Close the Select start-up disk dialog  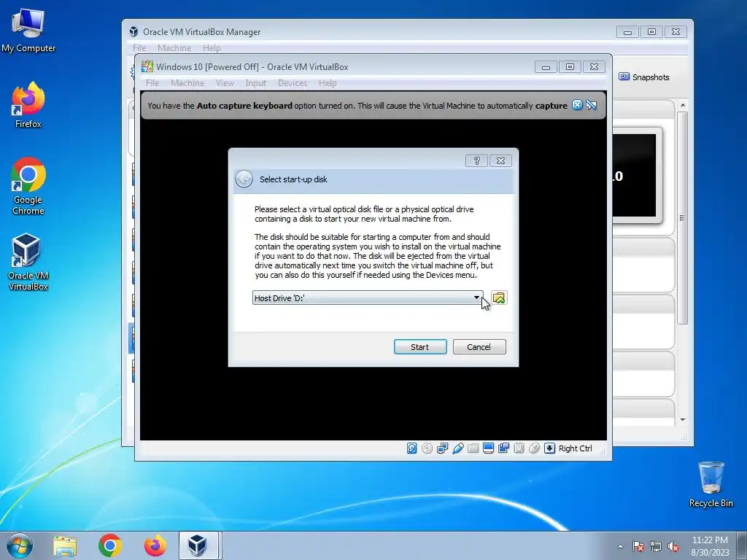click(500, 160)
